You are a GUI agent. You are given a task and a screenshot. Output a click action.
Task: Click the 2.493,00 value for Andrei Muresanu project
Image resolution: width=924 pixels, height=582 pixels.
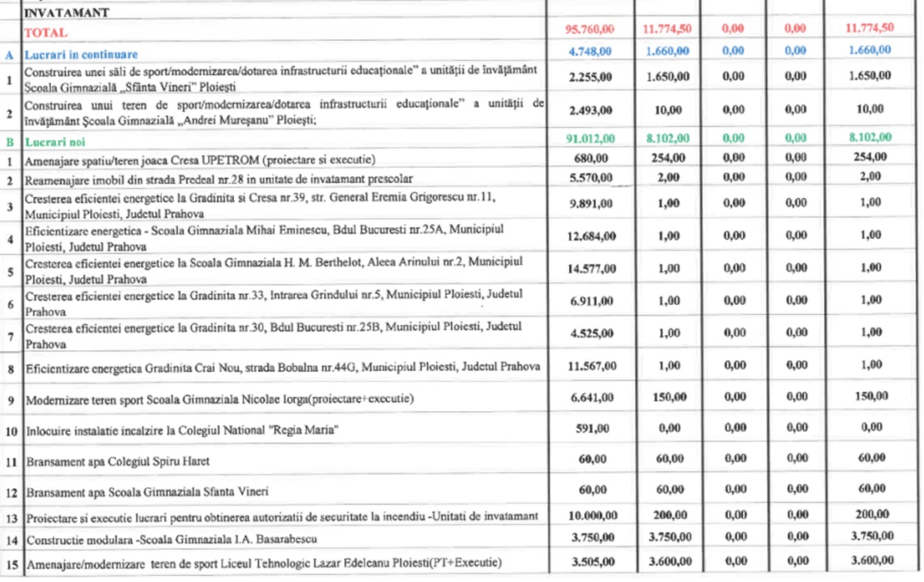tap(590, 109)
